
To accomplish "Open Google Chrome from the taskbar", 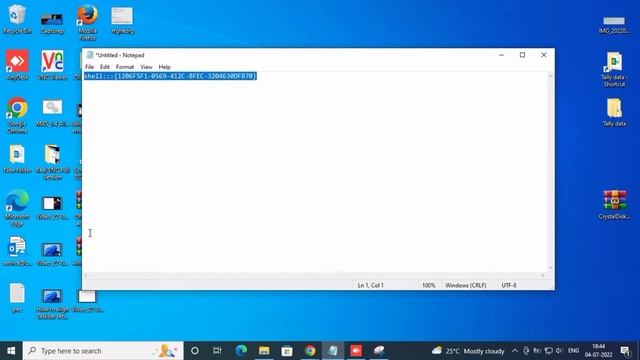I will click(x=310, y=351).
